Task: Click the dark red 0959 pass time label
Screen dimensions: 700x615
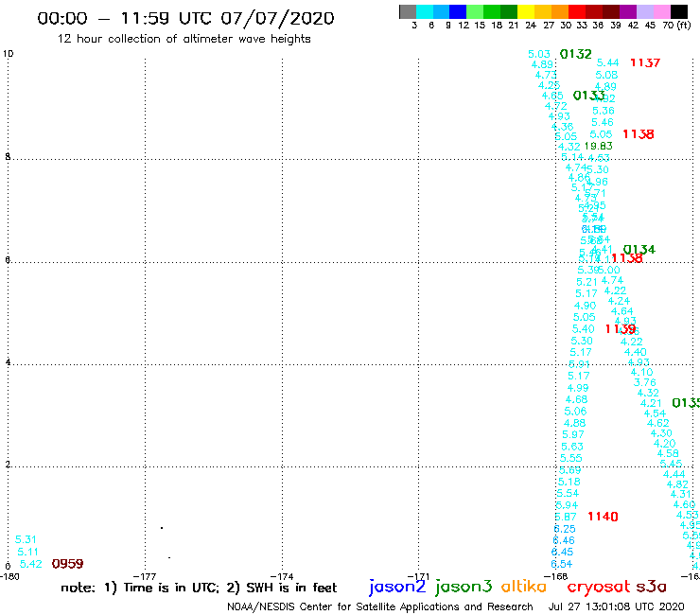Action: pyautogui.click(x=67, y=564)
